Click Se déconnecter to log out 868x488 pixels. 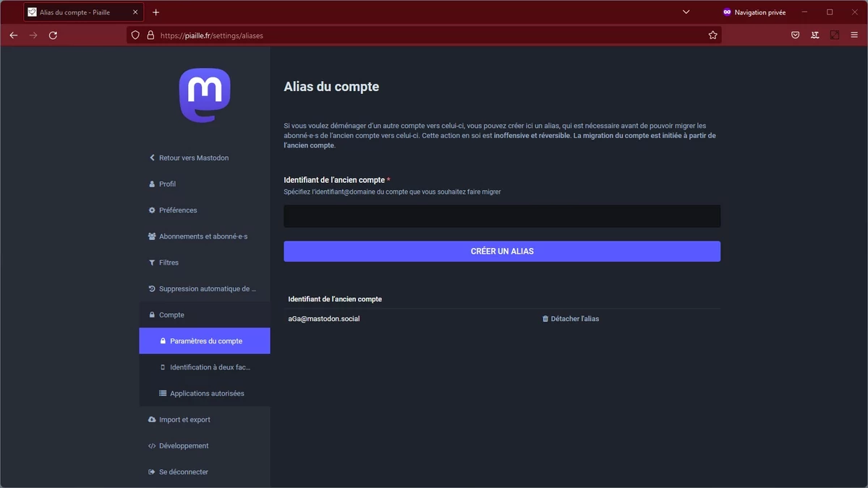pos(205,472)
